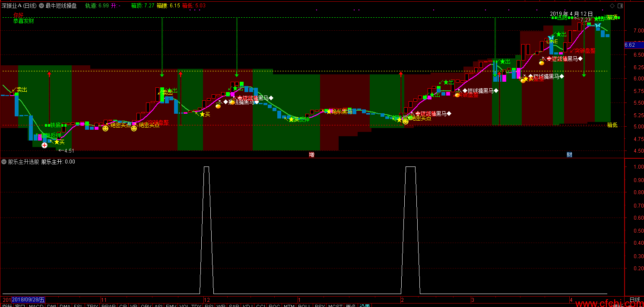The height and width of the screenshot is (307, 644).
Task: Click the 2019年4月12日 date annotation
Action: pyautogui.click(x=571, y=14)
